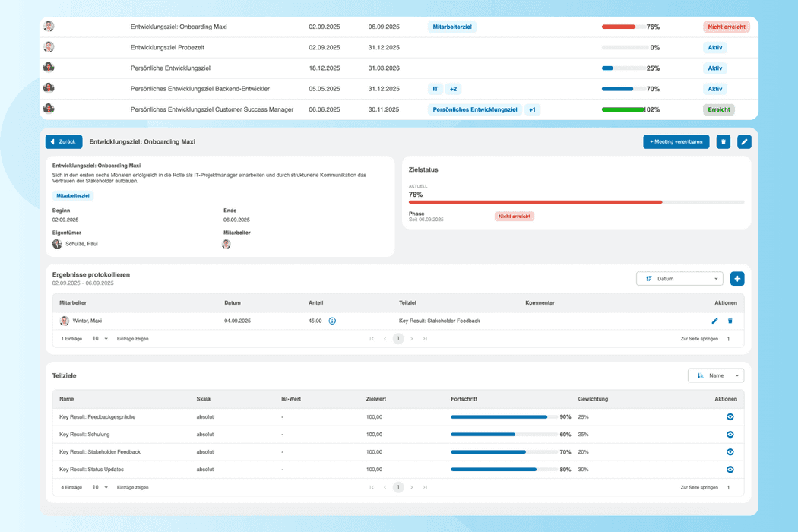Click the info icon next to 45,00
The width and height of the screenshot is (798, 532).
332,321
